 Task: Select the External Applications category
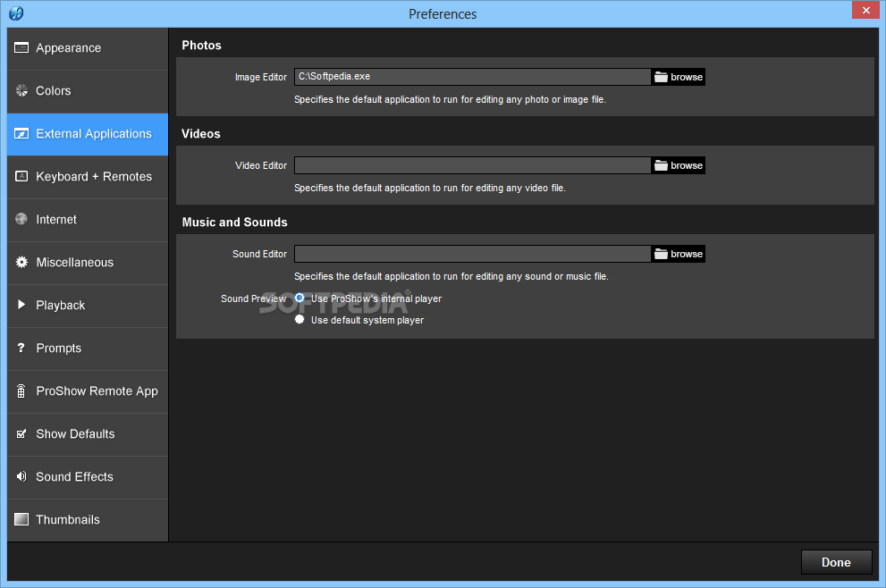click(88, 134)
